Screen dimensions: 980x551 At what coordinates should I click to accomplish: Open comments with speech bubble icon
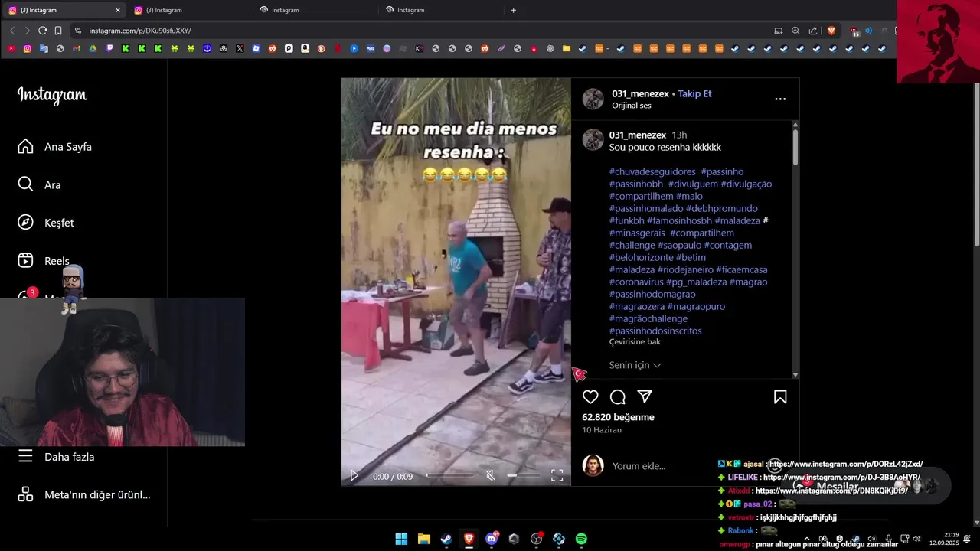618,396
